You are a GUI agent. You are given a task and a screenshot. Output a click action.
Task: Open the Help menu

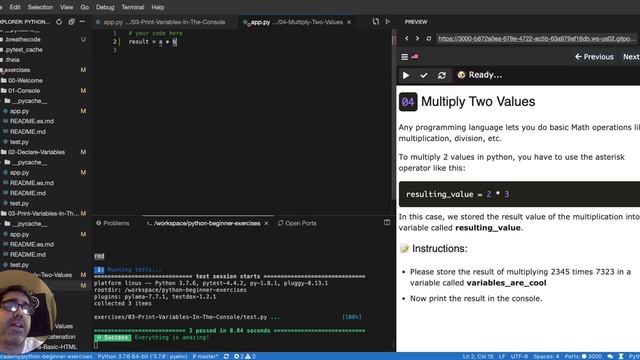tap(158, 7)
